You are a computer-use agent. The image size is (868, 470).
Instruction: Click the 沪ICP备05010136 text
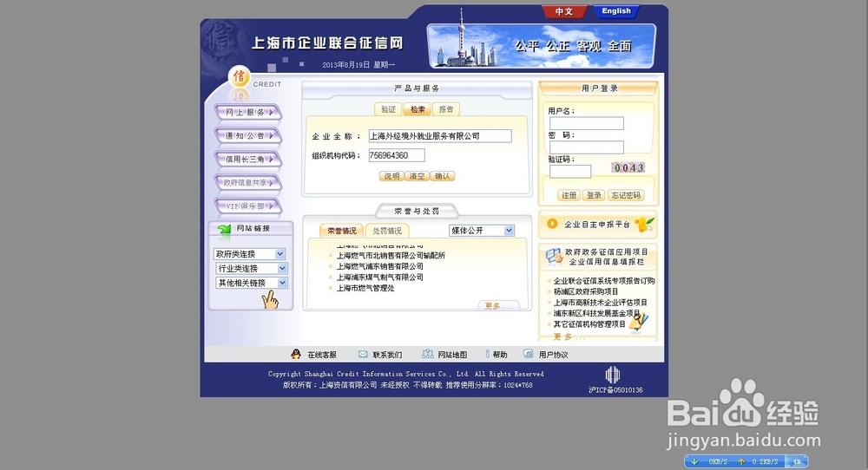[x=615, y=390]
